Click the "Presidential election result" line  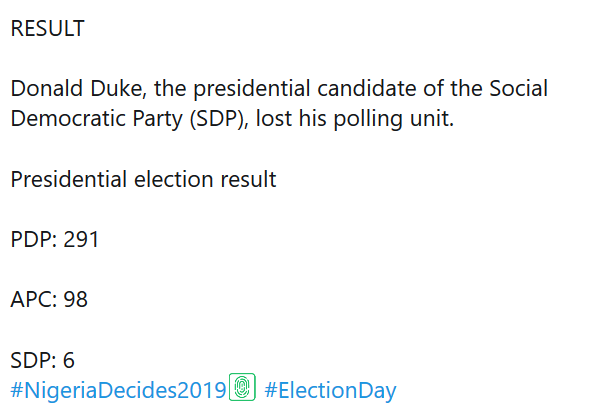click(x=143, y=180)
